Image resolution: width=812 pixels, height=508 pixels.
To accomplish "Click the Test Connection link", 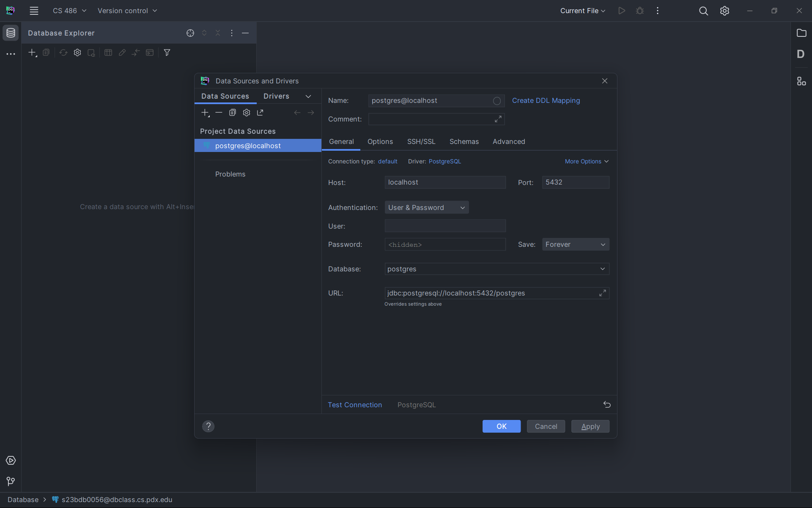I will click(355, 405).
